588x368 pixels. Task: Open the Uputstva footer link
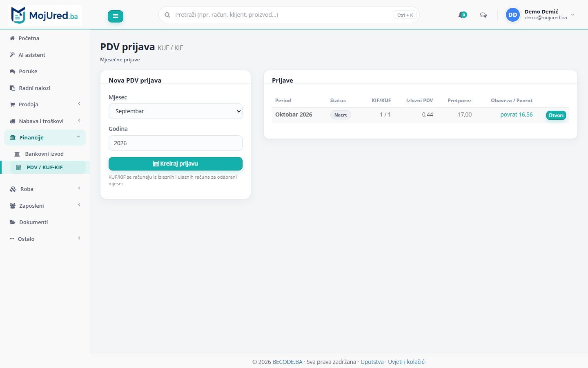372,362
